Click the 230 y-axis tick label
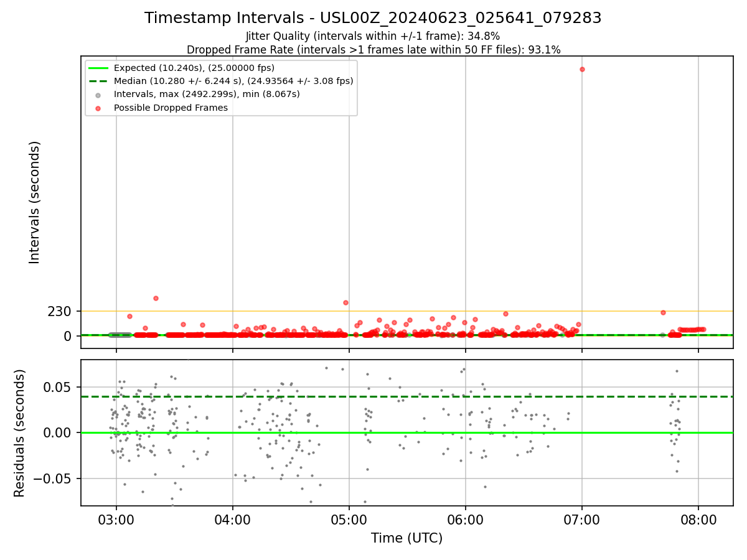 (x=60, y=311)
